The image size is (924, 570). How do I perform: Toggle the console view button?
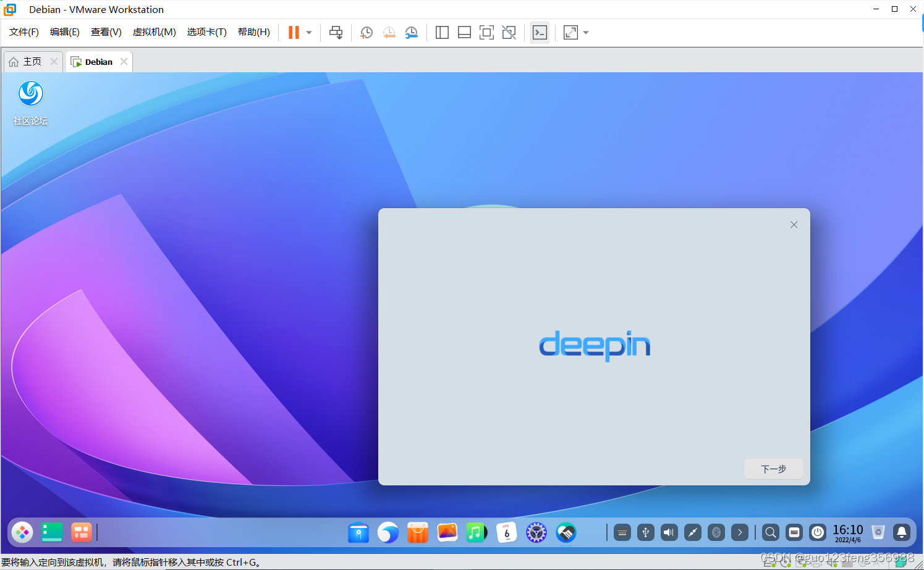540,33
